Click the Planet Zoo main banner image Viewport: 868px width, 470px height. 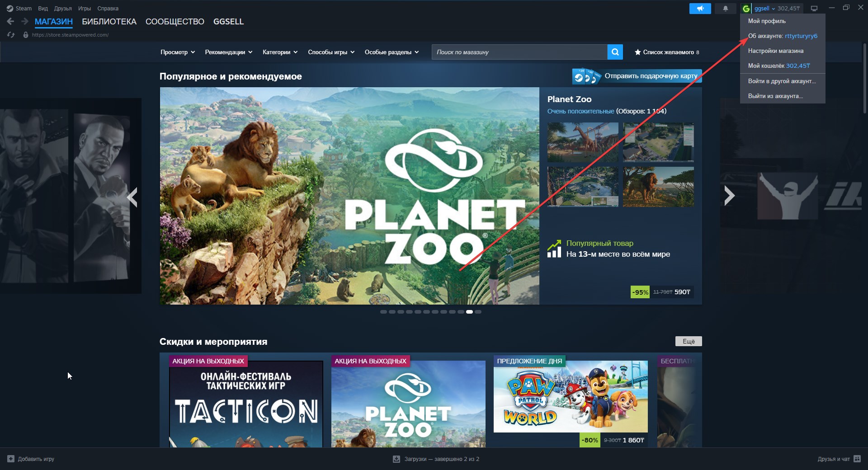click(349, 196)
